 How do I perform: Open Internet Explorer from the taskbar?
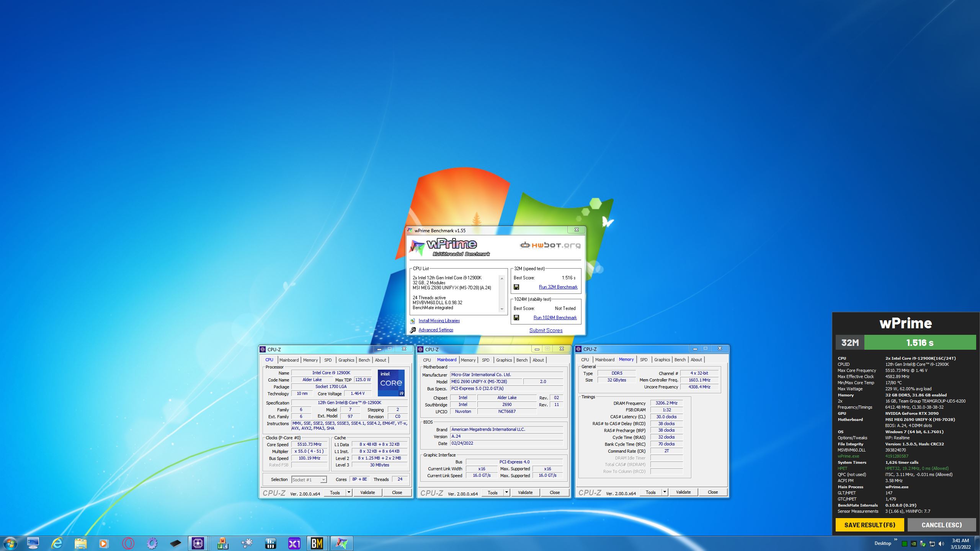coord(57,543)
